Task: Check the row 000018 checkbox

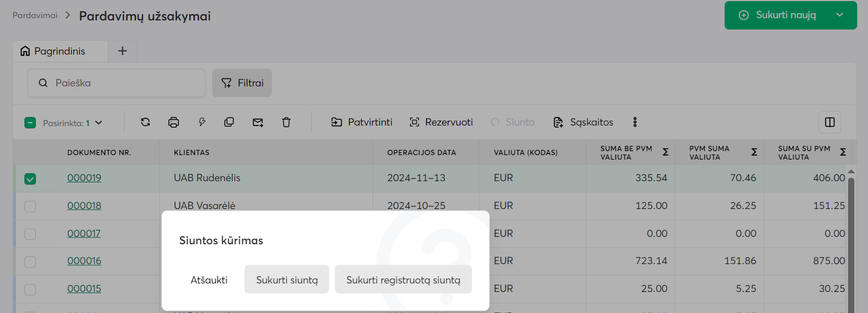Action: (30, 206)
